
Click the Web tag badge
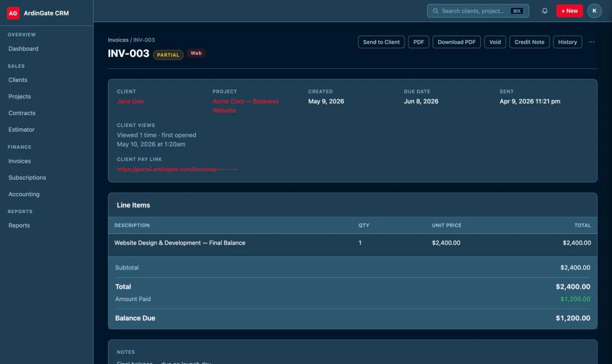[196, 53]
